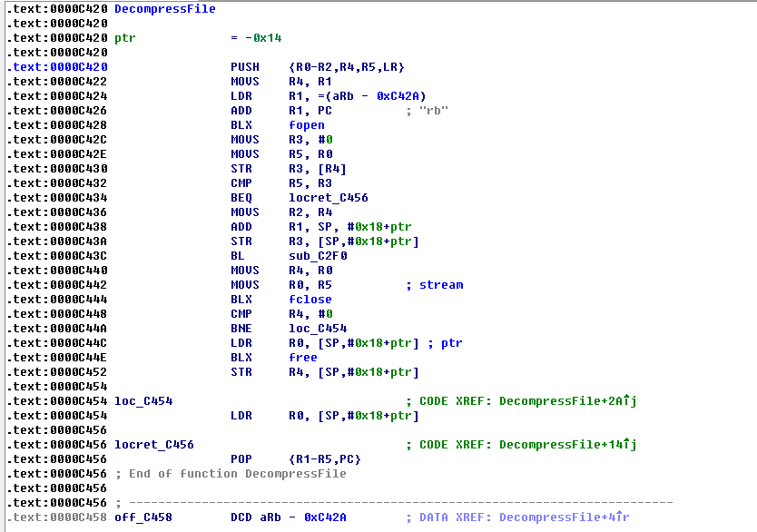The image size is (757, 532).
Task: Click the LDR R0 instruction at loc_C454
Action: point(324,415)
